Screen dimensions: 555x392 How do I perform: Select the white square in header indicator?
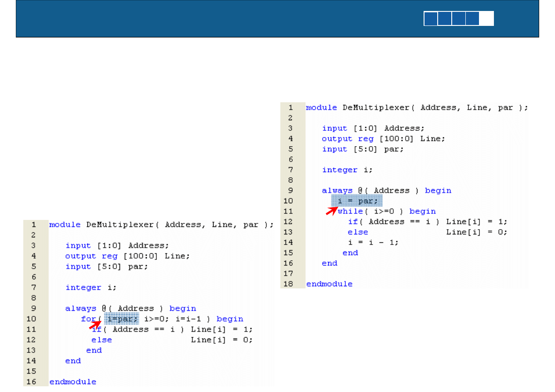(486, 19)
